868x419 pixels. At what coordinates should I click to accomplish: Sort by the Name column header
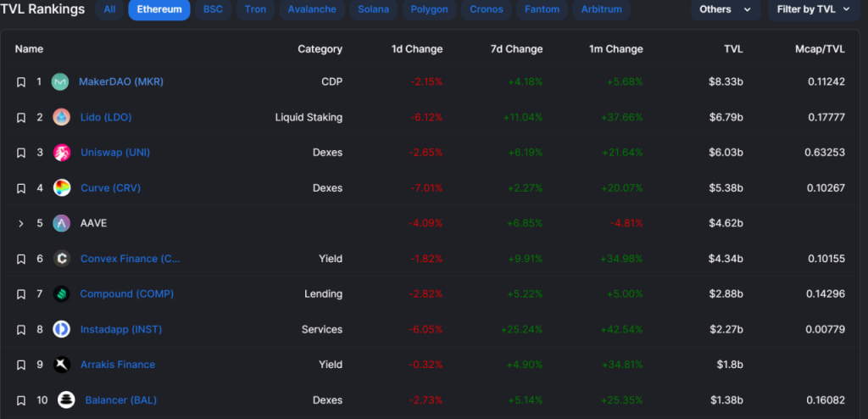[x=29, y=49]
